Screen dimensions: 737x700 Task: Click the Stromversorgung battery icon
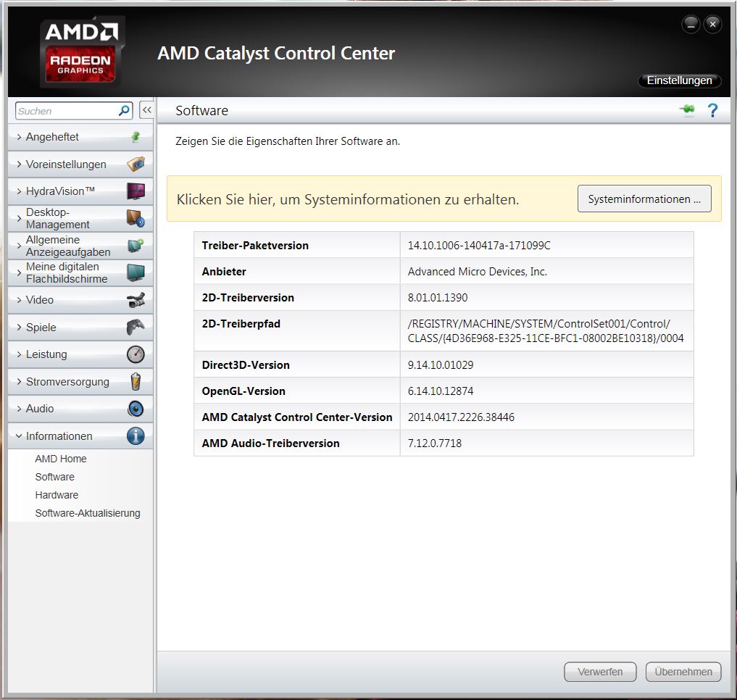coord(136,381)
